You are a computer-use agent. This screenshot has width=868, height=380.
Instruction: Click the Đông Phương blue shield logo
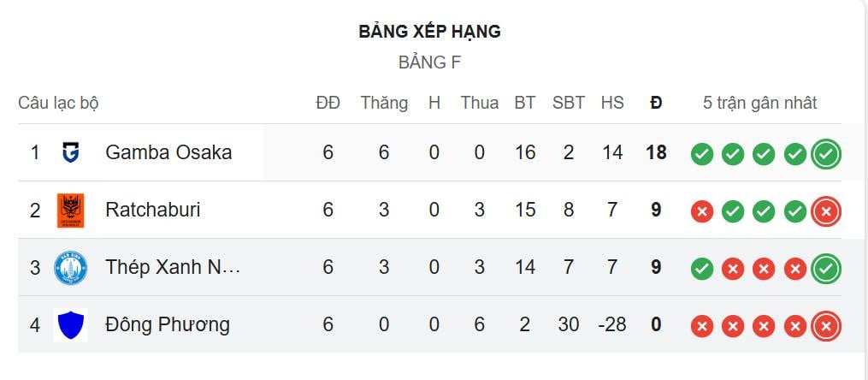click(x=70, y=325)
